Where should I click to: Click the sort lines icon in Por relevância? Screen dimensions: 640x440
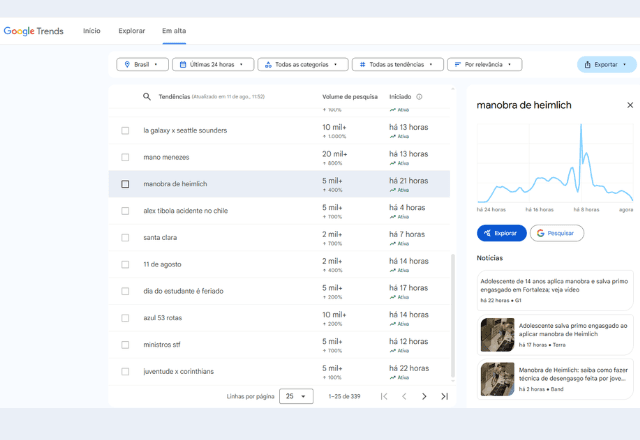[458, 64]
